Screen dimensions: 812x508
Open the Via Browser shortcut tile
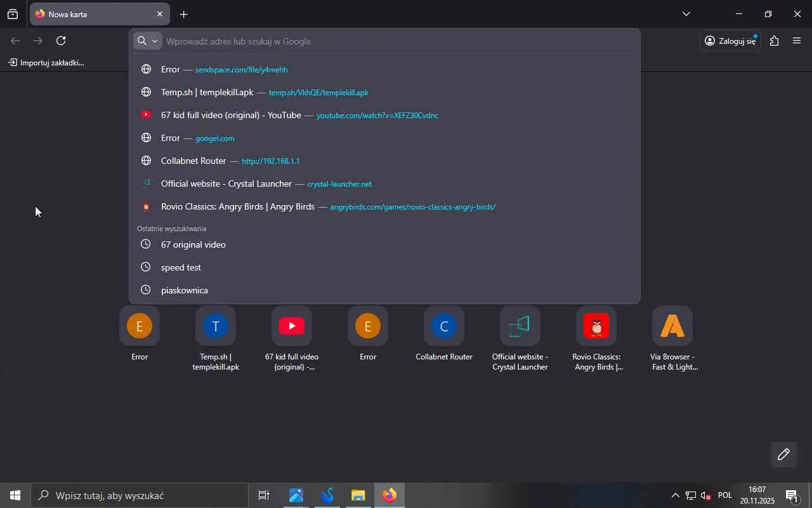[672, 339]
